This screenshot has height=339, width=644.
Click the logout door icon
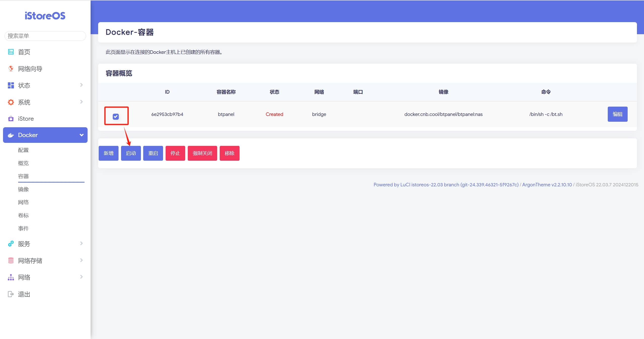[11, 294]
